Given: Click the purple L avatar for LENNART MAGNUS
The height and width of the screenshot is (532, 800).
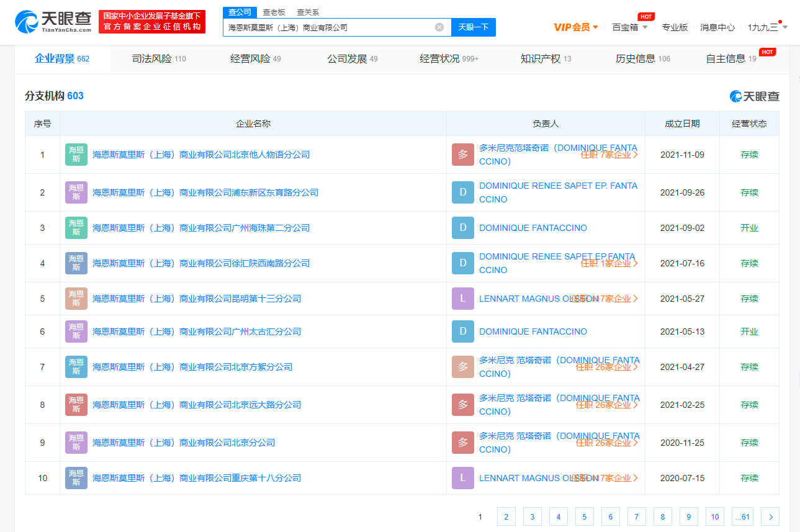Looking at the screenshot, I should click(462, 299).
